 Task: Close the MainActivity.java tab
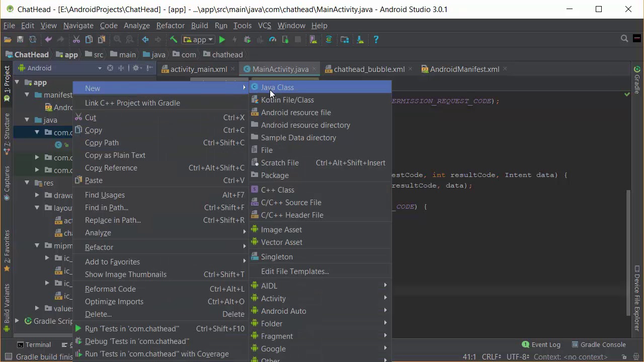click(314, 69)
